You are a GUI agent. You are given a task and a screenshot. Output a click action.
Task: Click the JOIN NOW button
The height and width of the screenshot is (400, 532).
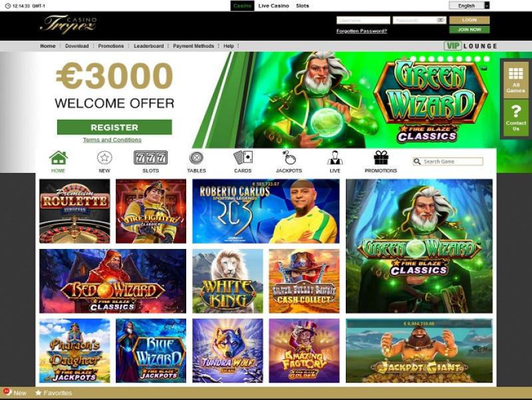[469, 29]
